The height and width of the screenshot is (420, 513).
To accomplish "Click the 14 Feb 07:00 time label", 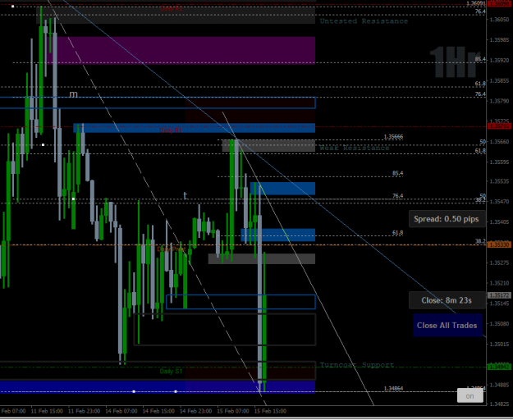I will [x=121, y=411].
